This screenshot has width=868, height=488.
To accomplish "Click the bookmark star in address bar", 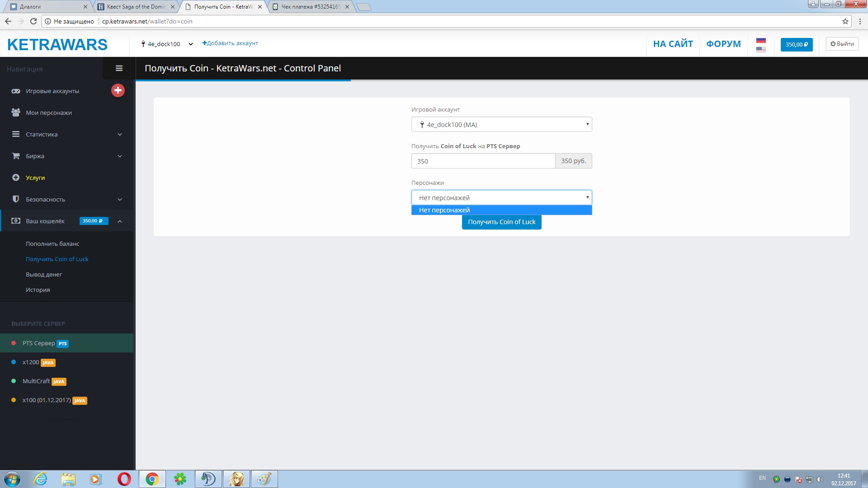I will [x=845, y=21].
